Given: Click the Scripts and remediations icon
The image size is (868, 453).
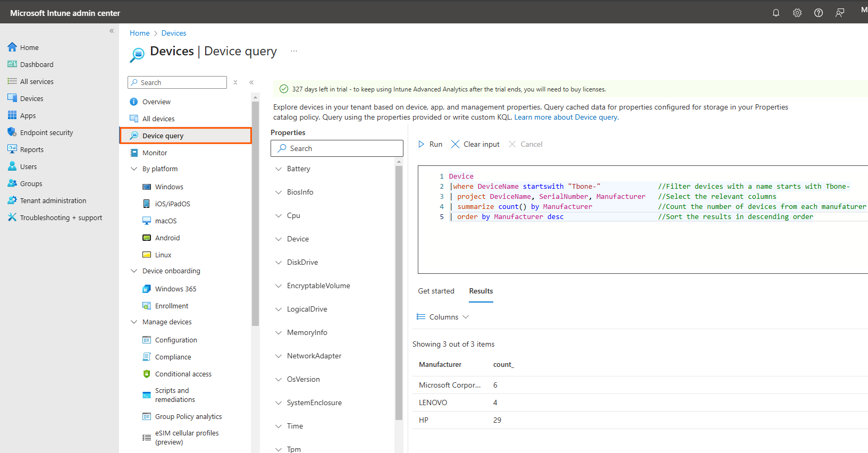Looking at the screenshot, I should 147,395.
